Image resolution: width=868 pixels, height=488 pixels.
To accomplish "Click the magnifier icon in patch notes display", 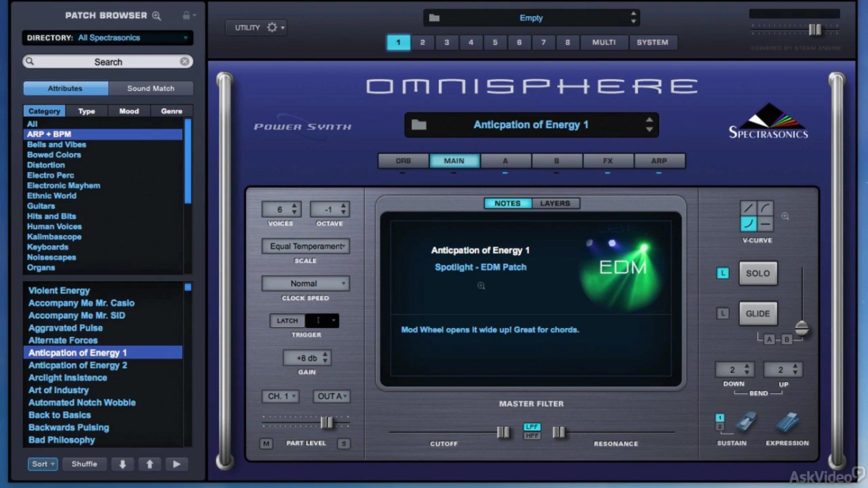I will tap(481, 286).
